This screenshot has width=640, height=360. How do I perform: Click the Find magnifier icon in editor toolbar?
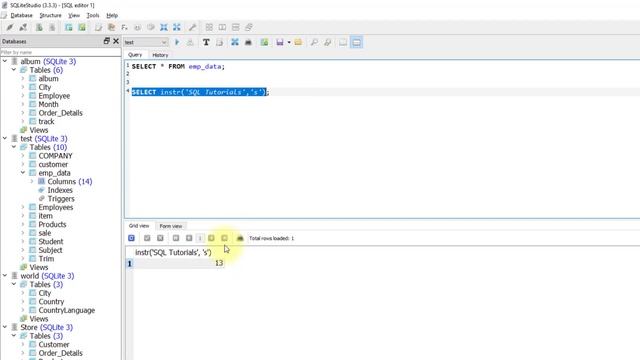pyautogui.click(x=314, y=42)
